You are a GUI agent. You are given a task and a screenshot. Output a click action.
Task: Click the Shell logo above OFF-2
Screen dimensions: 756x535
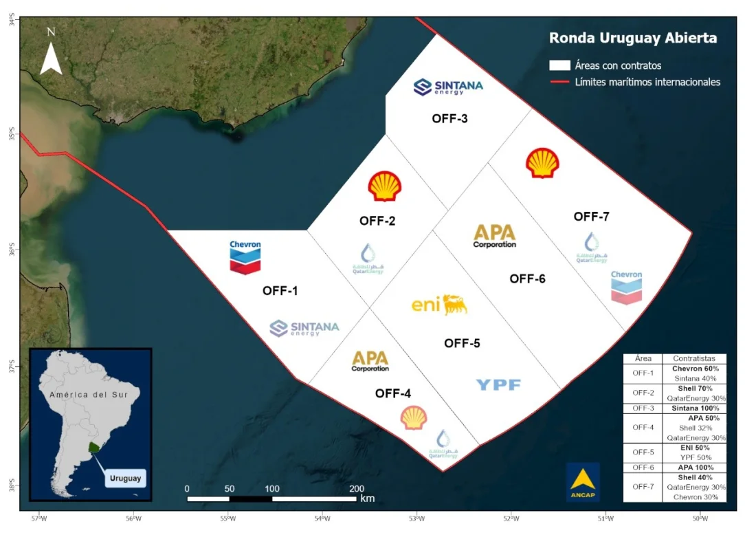(x=384, y=186)
